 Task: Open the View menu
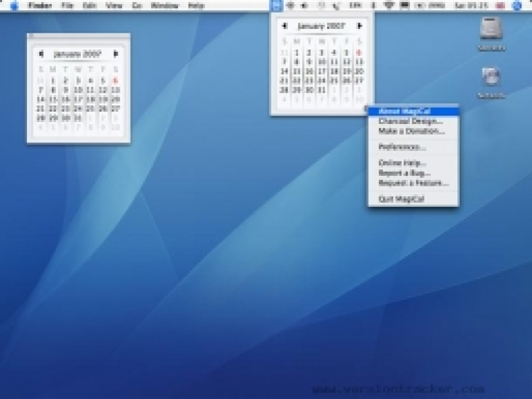(x=113, y=6)
